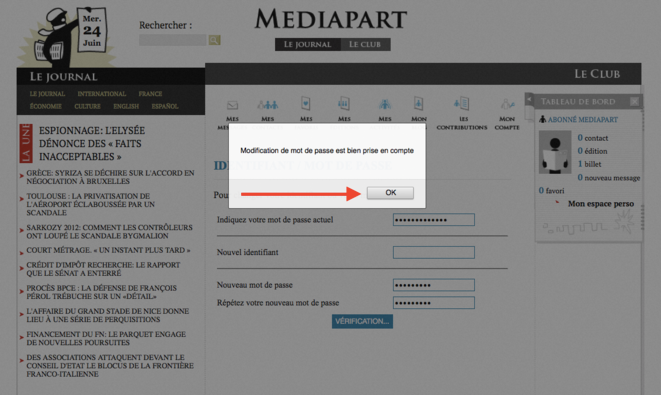The image size is (661, 395).
Task: Click the Le Journal sidebar heading
Action: coord(64,77)
